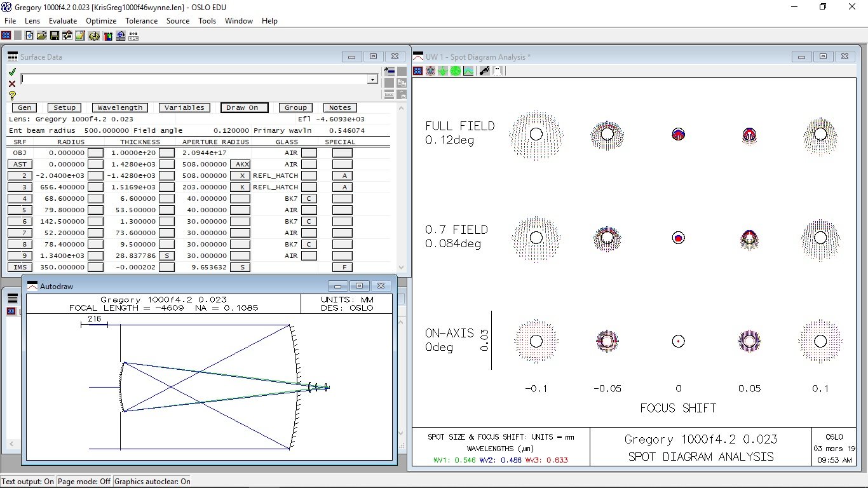Click the OPC icon in main toolbar
The image size is (868, 488).
(x=133, y=36)
